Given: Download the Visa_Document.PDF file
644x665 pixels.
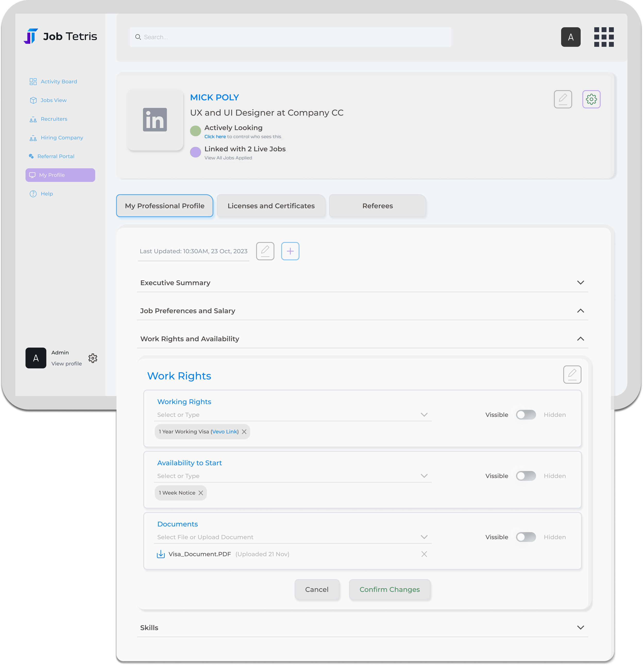Looking at the screenshot, I should click(x=160, y=554).
